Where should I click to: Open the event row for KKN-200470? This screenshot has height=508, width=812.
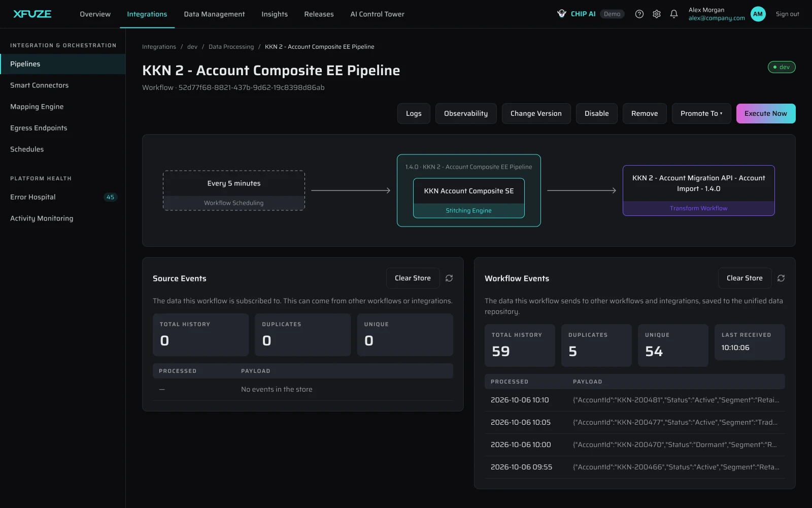point(634,445)
